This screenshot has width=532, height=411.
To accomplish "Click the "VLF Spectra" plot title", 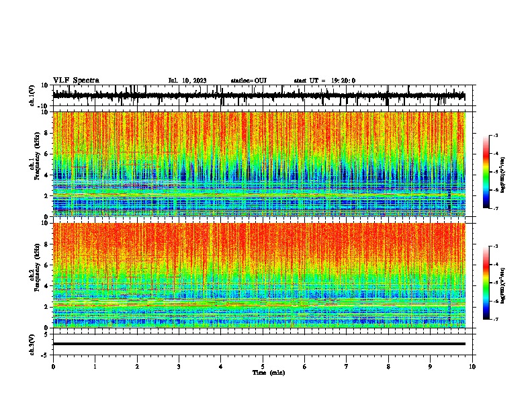I will point(76,81).
